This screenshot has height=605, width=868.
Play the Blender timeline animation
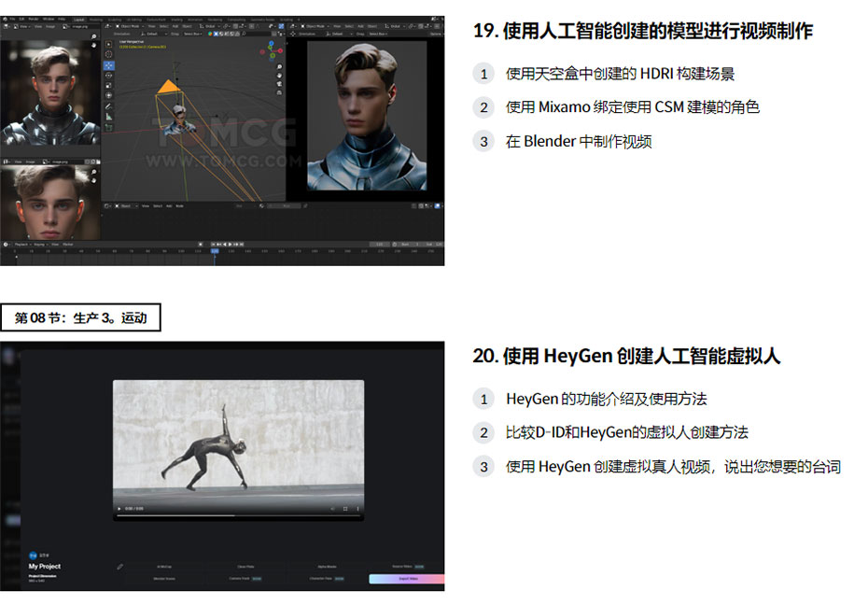230,244
